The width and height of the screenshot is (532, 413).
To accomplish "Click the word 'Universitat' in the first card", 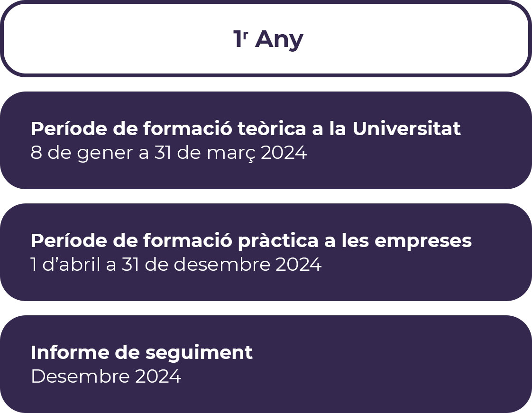I will coord(406,128).
